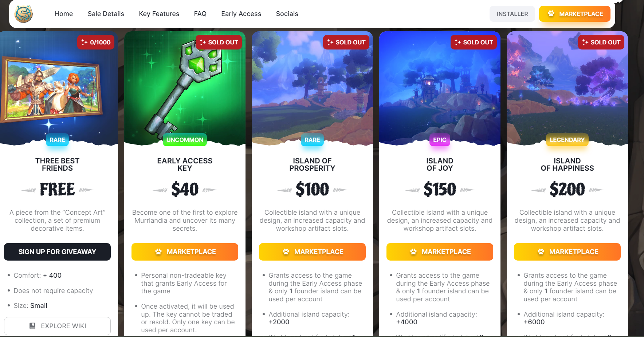The image size is (644, 337).
Task: Open the FAQ nav link
Action: pyautogui.click(x=200, y=14)
